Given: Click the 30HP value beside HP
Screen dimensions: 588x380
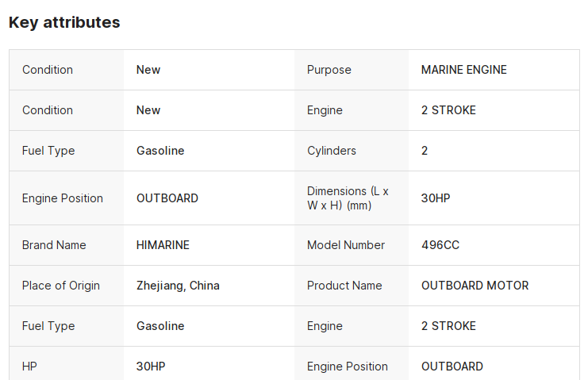Looking at the screenshot, I should point(151,367).
